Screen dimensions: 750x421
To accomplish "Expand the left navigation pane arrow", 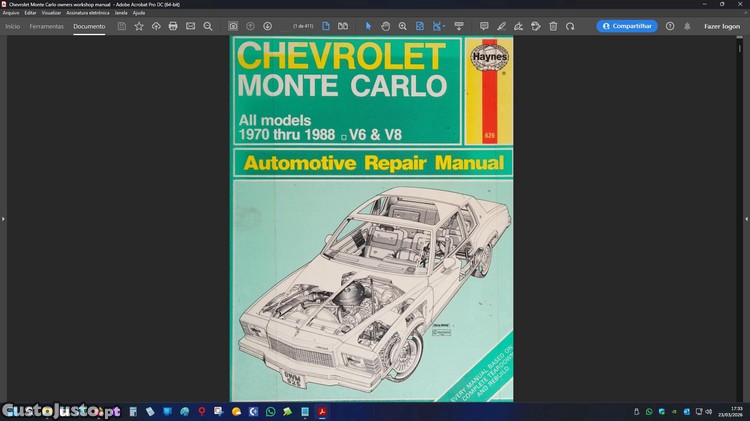I will point(4,218).
